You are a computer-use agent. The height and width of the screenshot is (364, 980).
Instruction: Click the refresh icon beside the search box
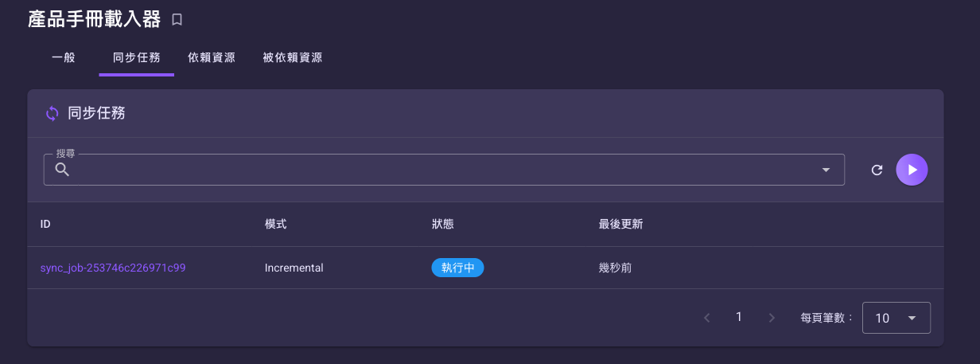[x=877, y=170]
